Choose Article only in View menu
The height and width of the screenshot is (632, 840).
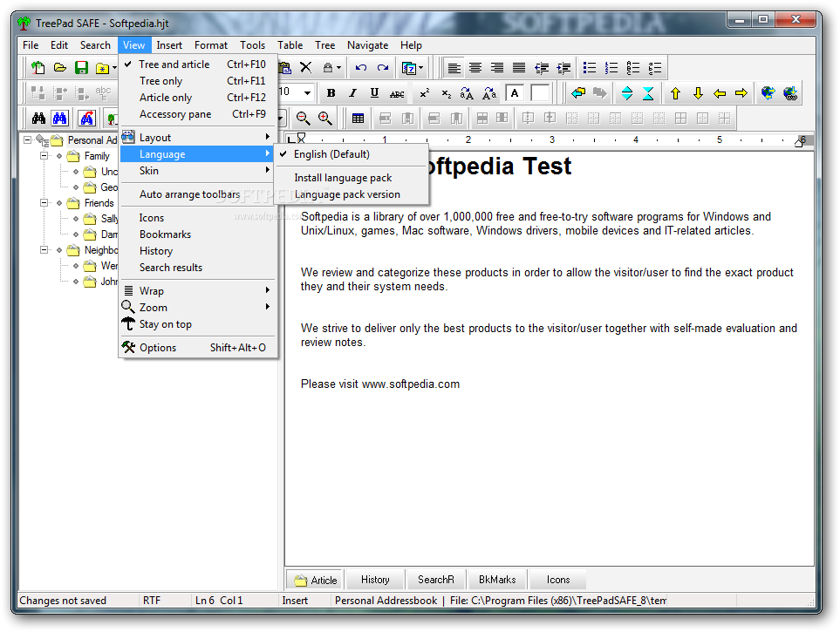coord(198,98)
